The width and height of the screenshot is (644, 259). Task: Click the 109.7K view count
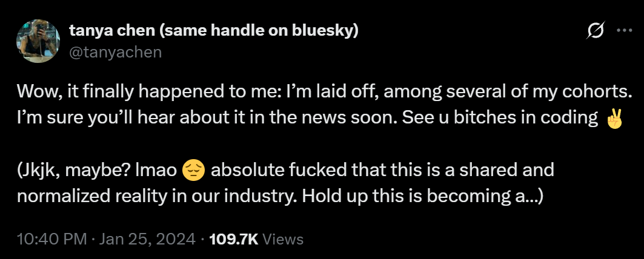click(233, 239)
